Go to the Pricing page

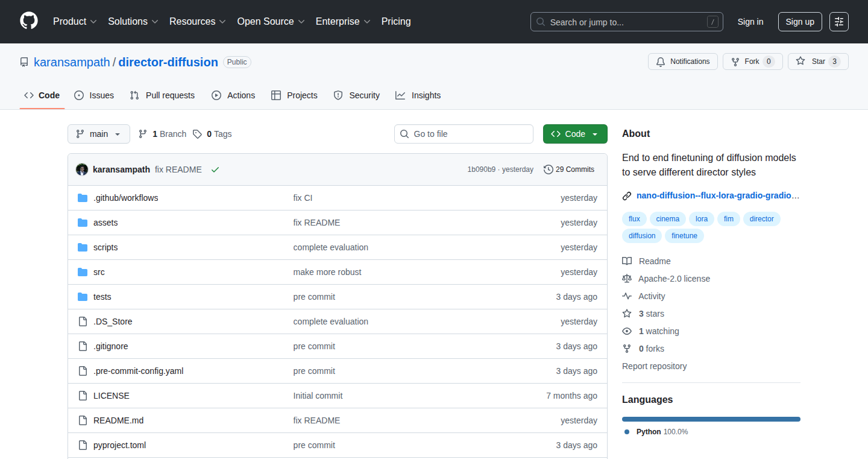pos(396,22)
